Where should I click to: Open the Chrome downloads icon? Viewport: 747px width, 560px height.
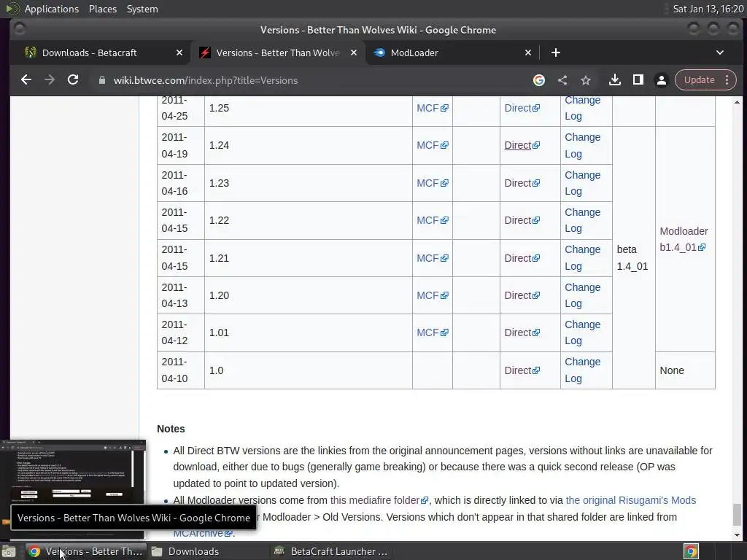tap(614, 80)
